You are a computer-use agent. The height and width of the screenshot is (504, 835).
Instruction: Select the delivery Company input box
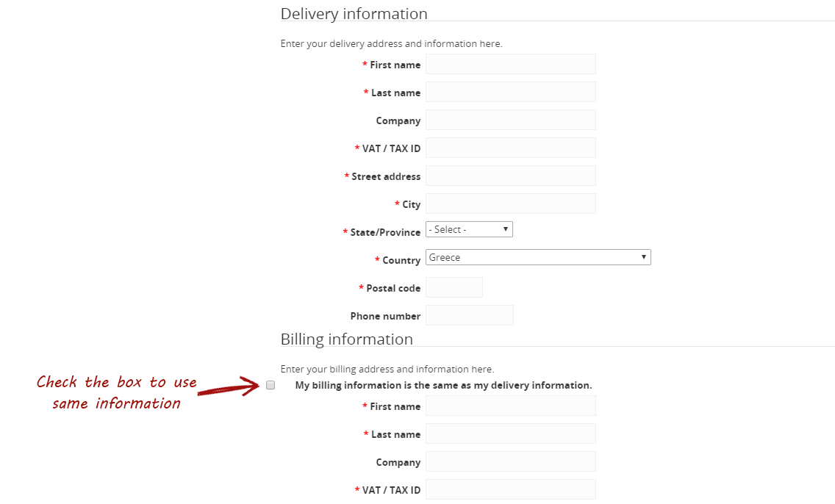pos(511,120)
